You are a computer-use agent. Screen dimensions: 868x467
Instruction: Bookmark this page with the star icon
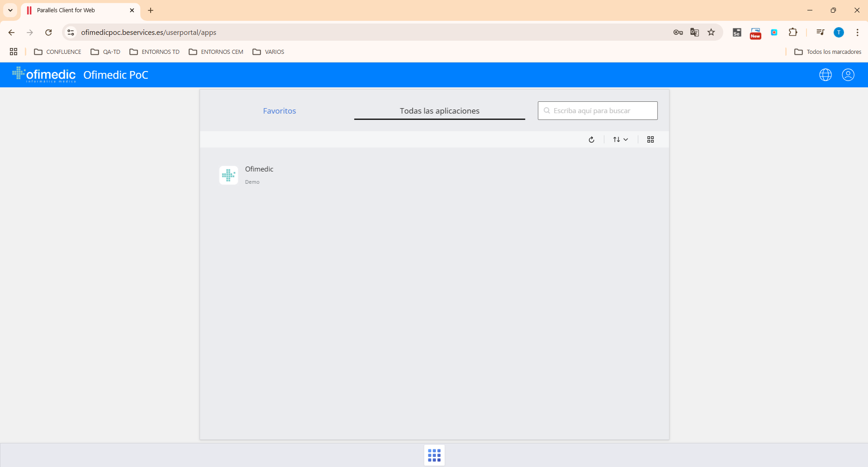[711, 32]
